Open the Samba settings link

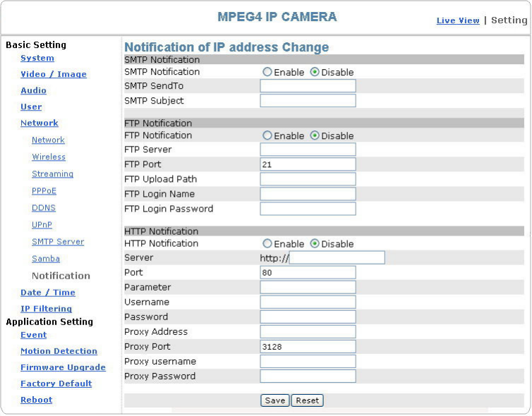tap(46, 259)
